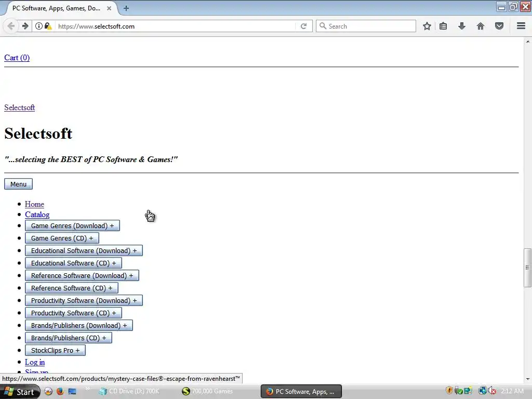Open the site information icon in address bar
This screenshot has height=399, width=532.
point(39,26)
